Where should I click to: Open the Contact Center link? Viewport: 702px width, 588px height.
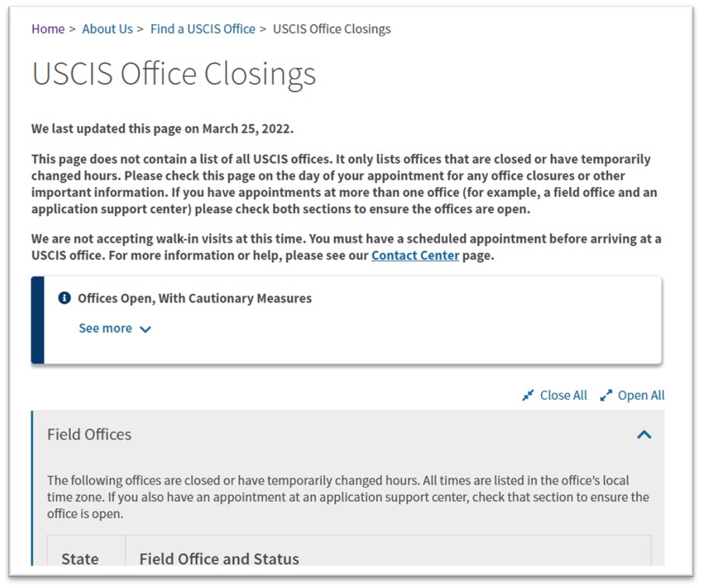tap(415, 254)
